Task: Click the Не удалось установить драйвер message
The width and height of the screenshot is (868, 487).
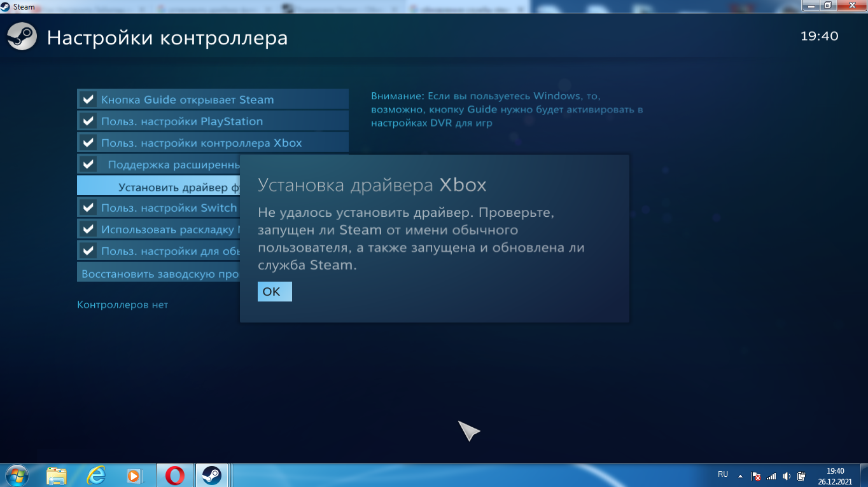Action: [x=421, y=238]
